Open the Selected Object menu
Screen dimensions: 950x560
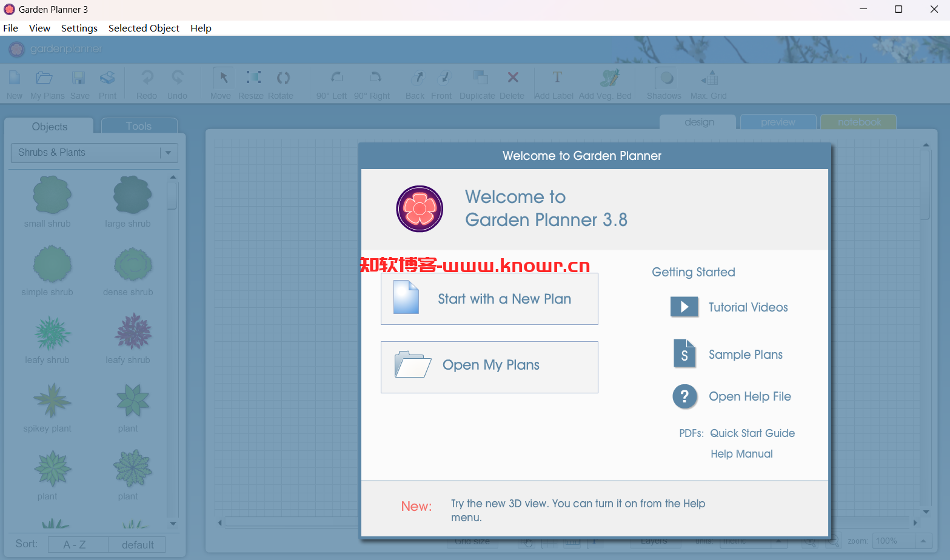144,28
